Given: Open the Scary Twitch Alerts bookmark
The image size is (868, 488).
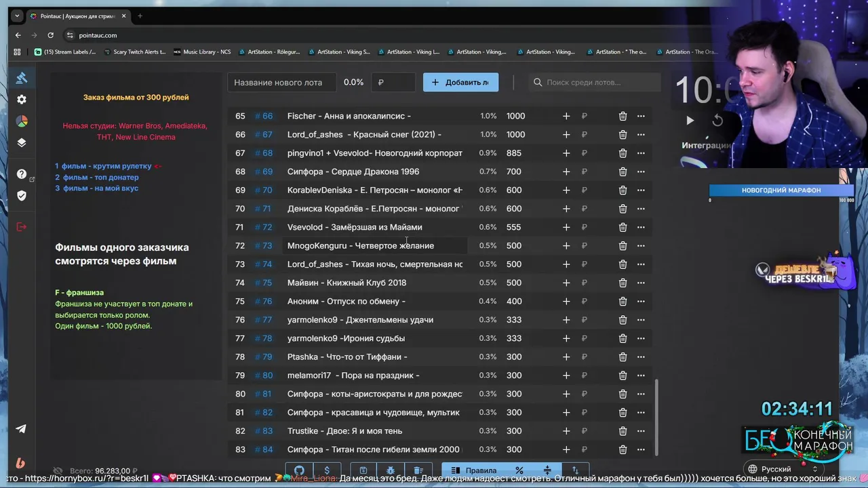Looking at the screenshot, I should [x=134, y=52].
